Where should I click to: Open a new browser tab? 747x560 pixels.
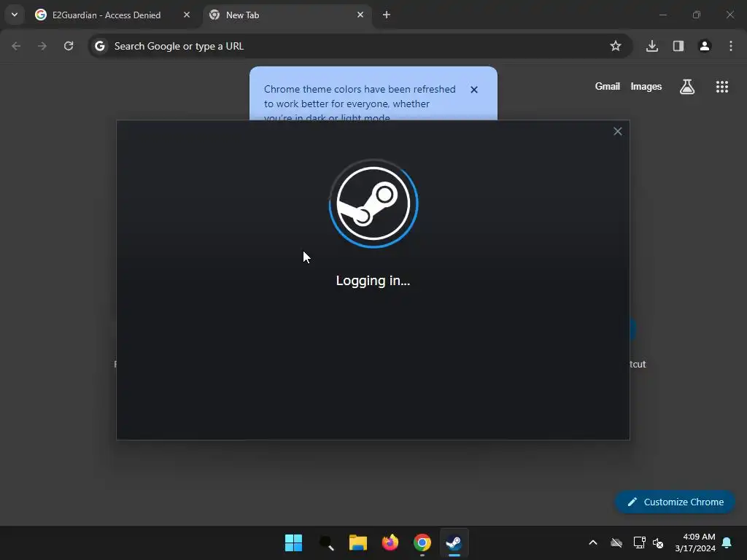[x=387, y=15]
